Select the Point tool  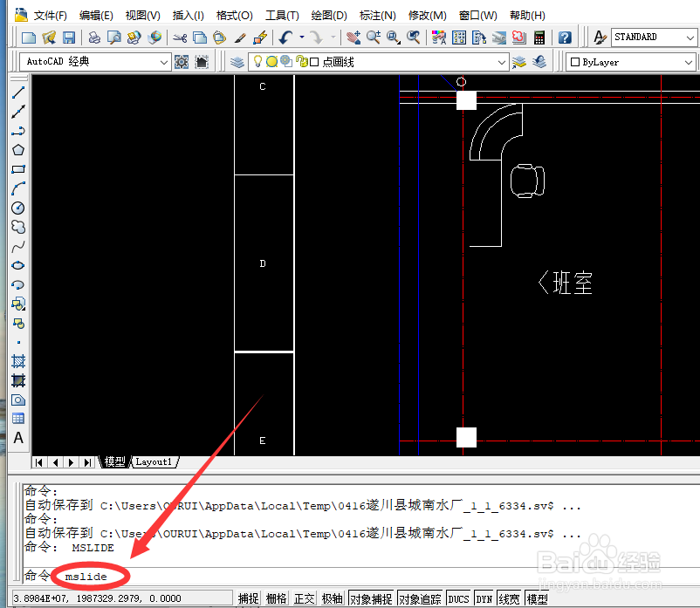coord(18,342)
